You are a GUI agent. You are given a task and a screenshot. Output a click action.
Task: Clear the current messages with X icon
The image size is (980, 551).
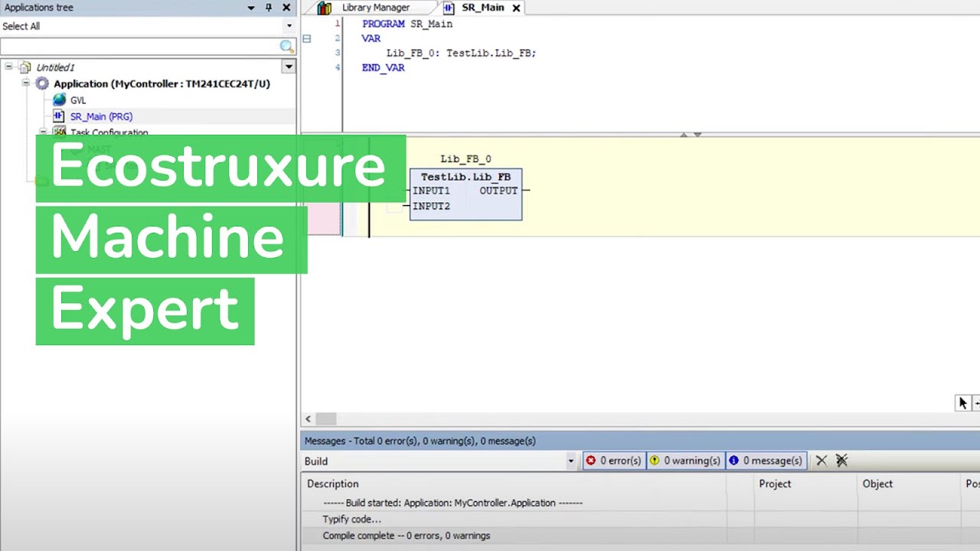(822, 461)
